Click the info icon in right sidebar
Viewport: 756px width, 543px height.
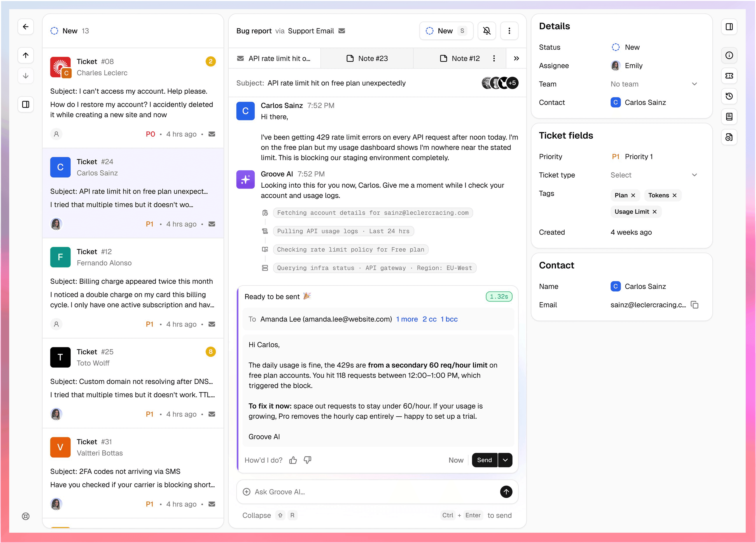click(729, 55)
